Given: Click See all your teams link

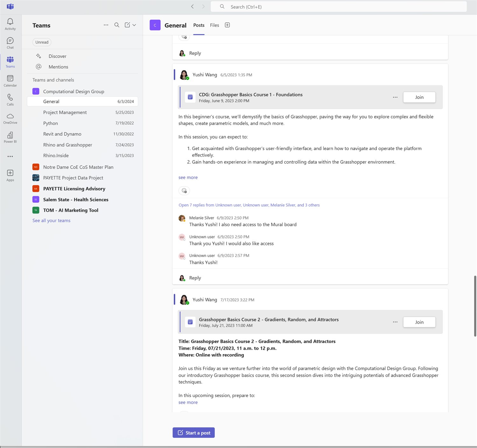Looking at the screenshot, I should 52,220.
